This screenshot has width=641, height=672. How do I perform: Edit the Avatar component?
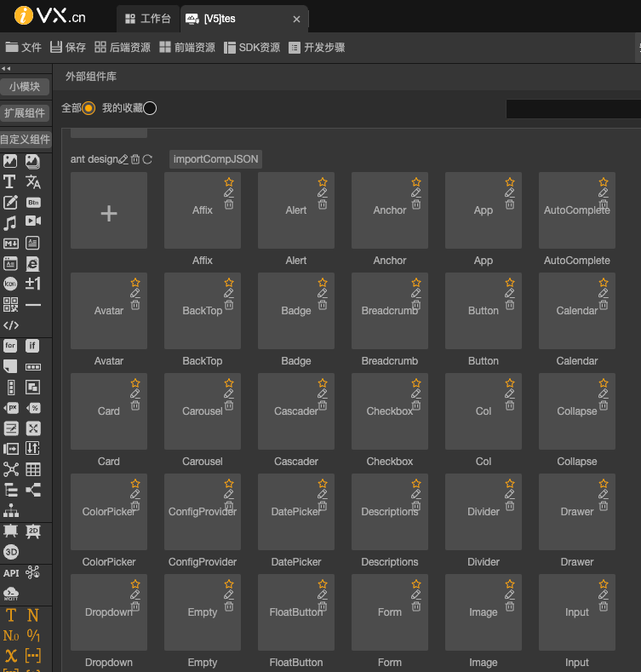(x=135, y=294)
